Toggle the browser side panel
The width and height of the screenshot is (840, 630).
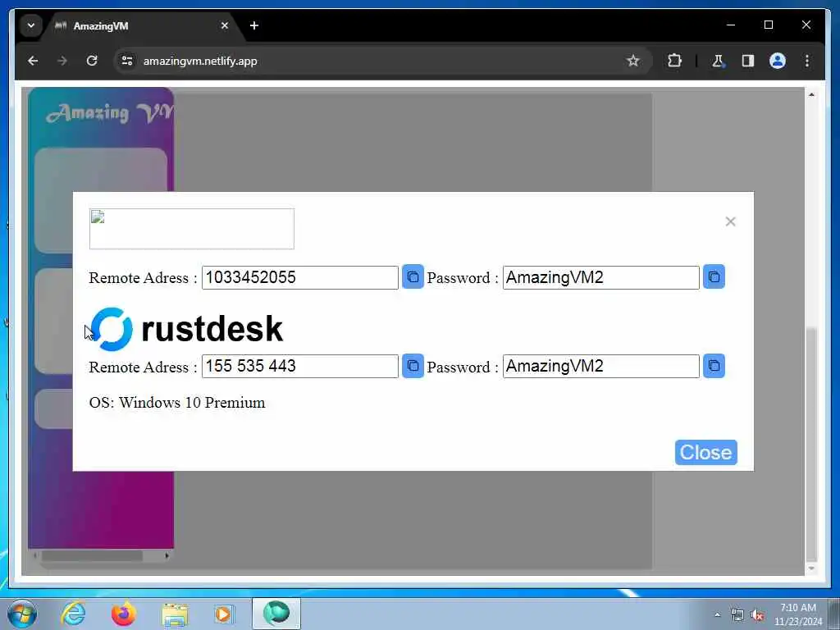[748, 61]
